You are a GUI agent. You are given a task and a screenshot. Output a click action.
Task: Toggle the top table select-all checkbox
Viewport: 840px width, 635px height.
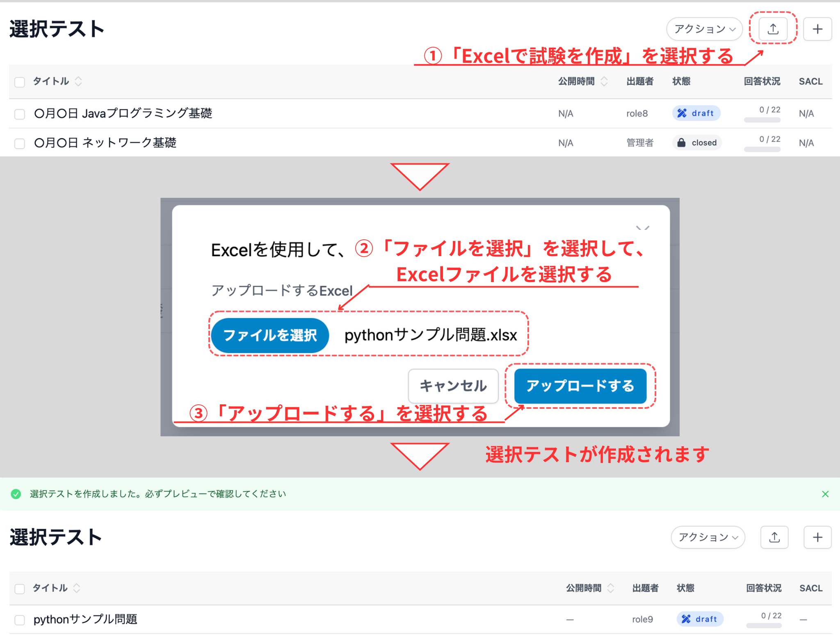[20, 82]
